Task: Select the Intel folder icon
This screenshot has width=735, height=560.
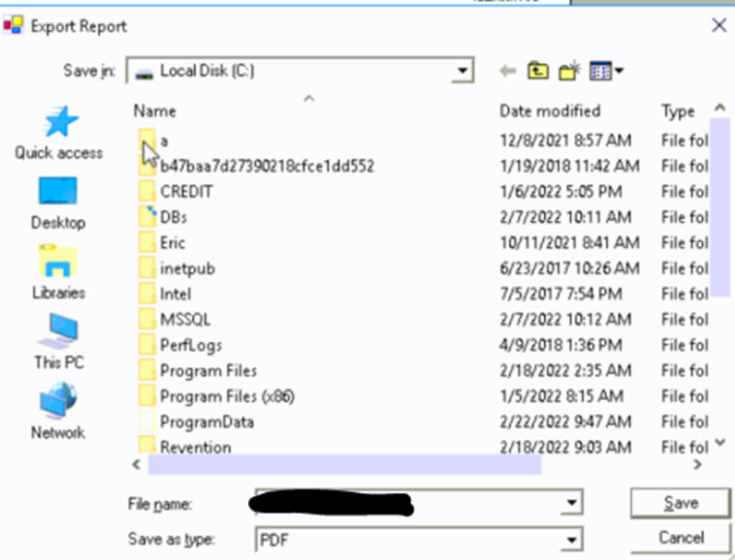Action: point(146,294)
